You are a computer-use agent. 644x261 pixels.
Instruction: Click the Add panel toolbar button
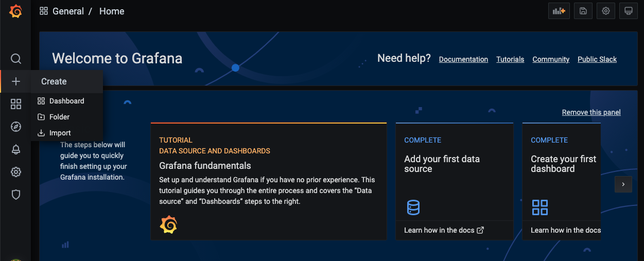559,11
